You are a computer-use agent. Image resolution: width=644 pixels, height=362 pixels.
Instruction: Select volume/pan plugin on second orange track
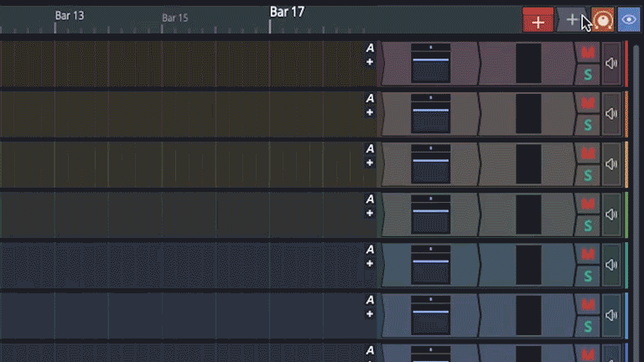point(431,114)
